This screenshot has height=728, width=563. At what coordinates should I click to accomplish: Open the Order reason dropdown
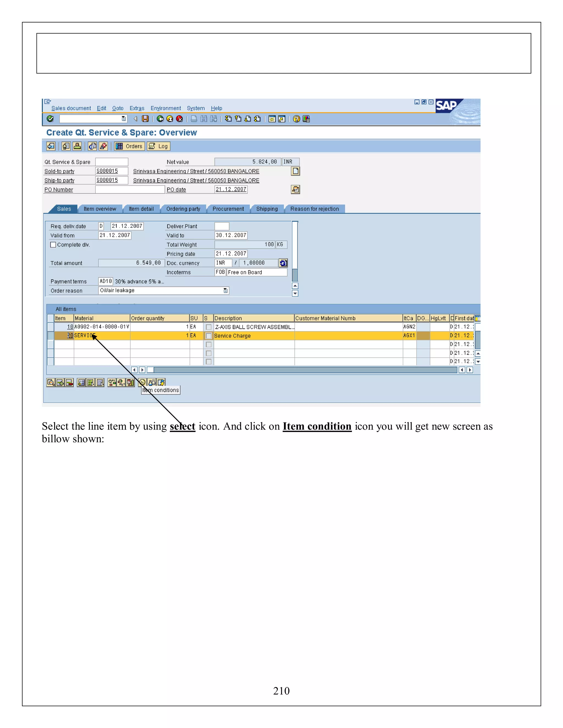[225, 291]
